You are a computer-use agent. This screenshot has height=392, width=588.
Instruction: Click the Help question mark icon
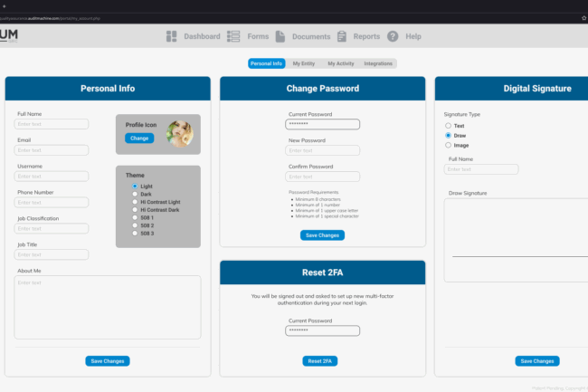click(x=393, y=36)
